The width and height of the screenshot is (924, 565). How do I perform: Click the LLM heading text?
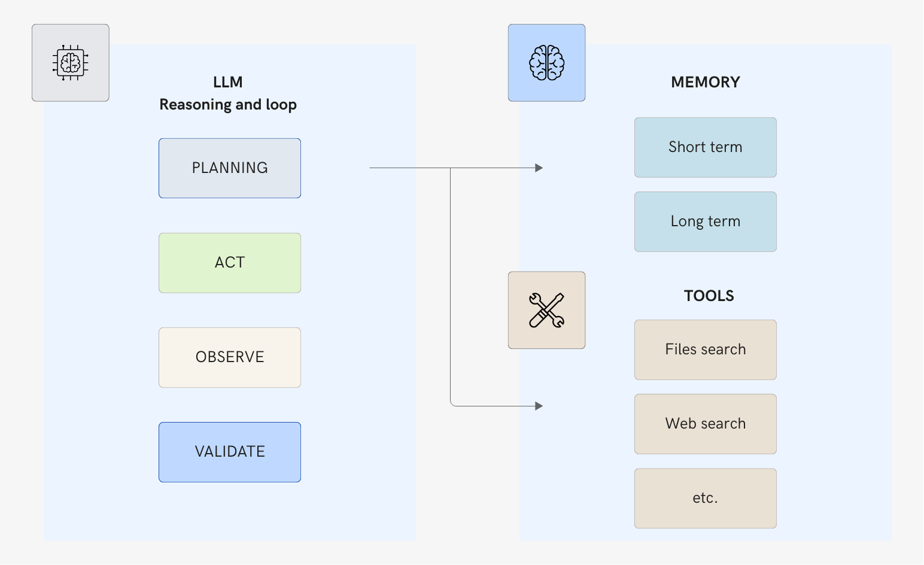pos(228,82)
